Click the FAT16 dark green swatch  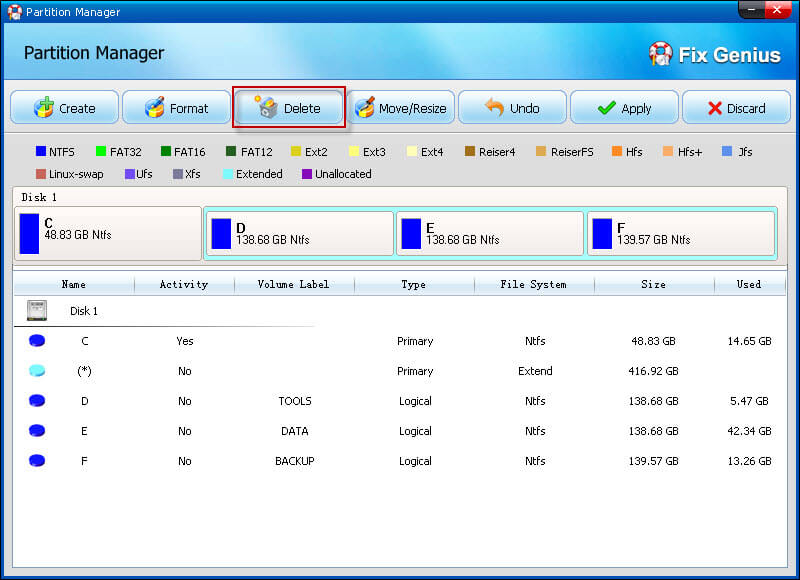[x=166, y=151]
